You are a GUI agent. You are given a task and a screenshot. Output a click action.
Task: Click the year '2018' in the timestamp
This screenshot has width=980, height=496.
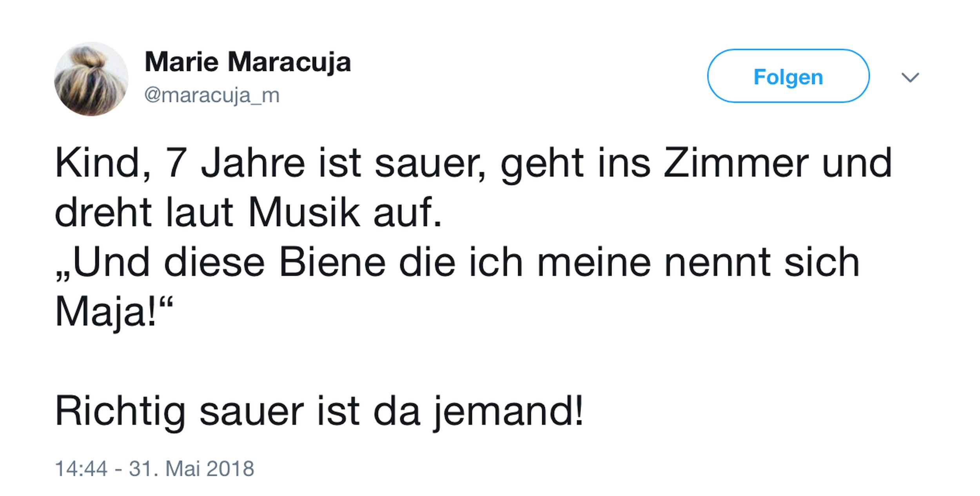[230, 469]
